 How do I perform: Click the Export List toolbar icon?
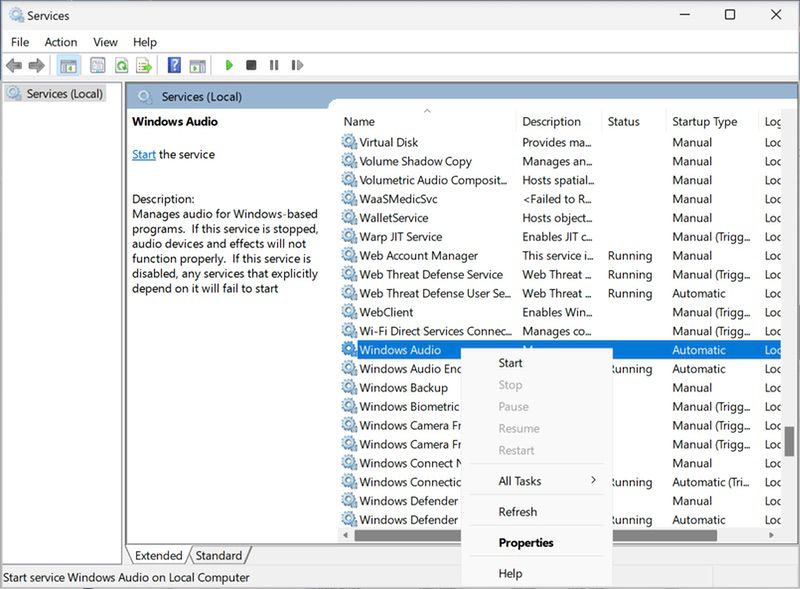click(x=144, y=65)
